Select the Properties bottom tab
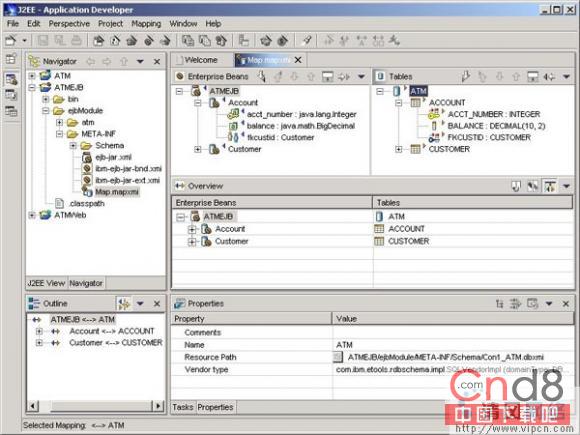Viewport: 580px width, 435px height. click(215, 407)
